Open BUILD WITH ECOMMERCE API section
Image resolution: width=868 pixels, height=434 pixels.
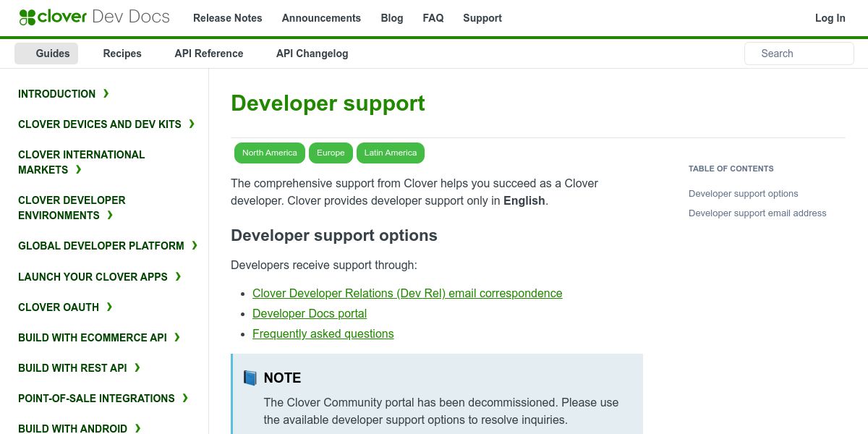click(93, 338)
